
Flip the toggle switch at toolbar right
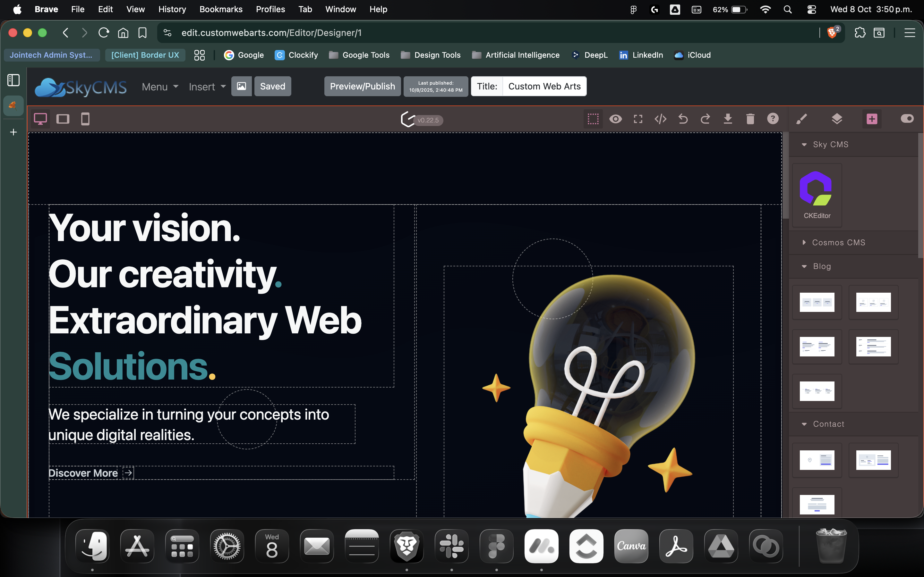(907, 119)
